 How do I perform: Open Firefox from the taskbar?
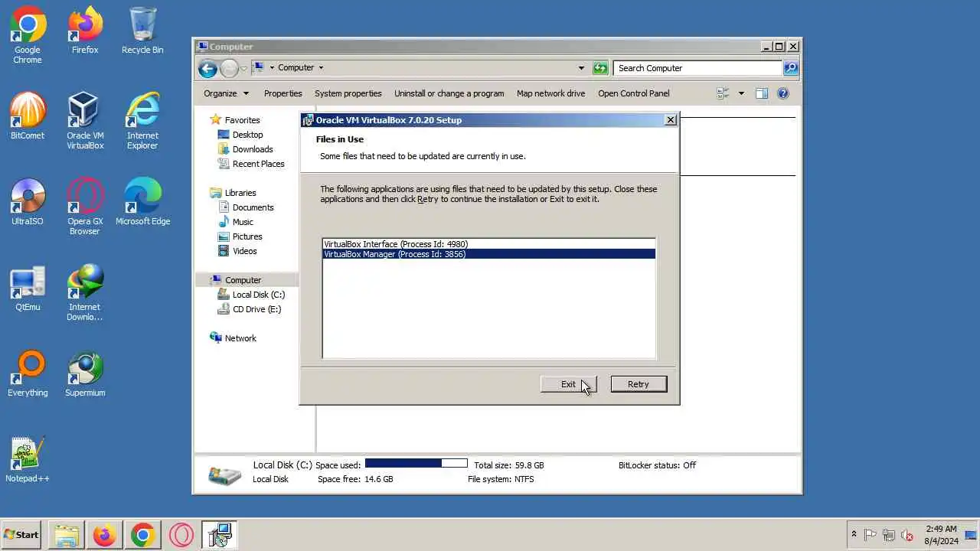point(105,535)
